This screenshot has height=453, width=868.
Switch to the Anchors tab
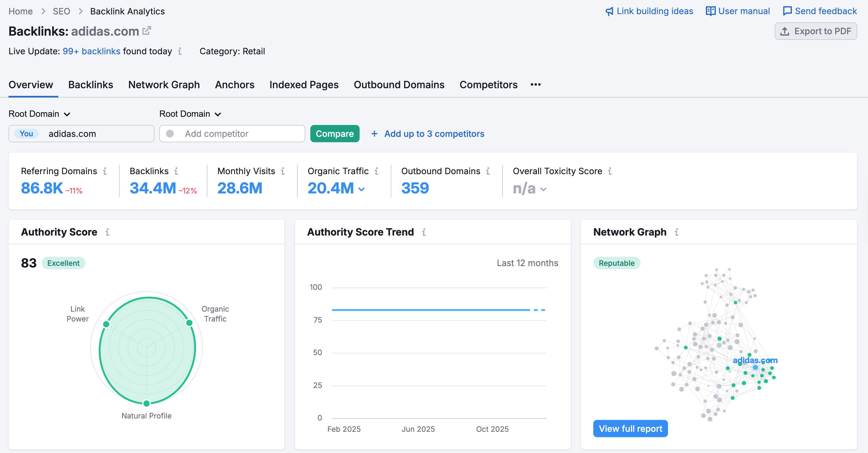pyautogui.click(x=235, y=85)
